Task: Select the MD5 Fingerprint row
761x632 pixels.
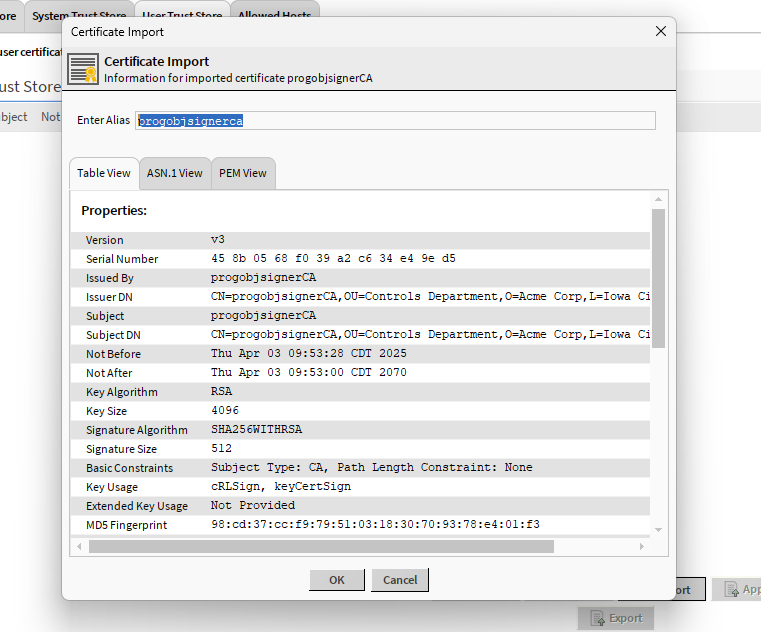Action: click(x=360, y=525)
